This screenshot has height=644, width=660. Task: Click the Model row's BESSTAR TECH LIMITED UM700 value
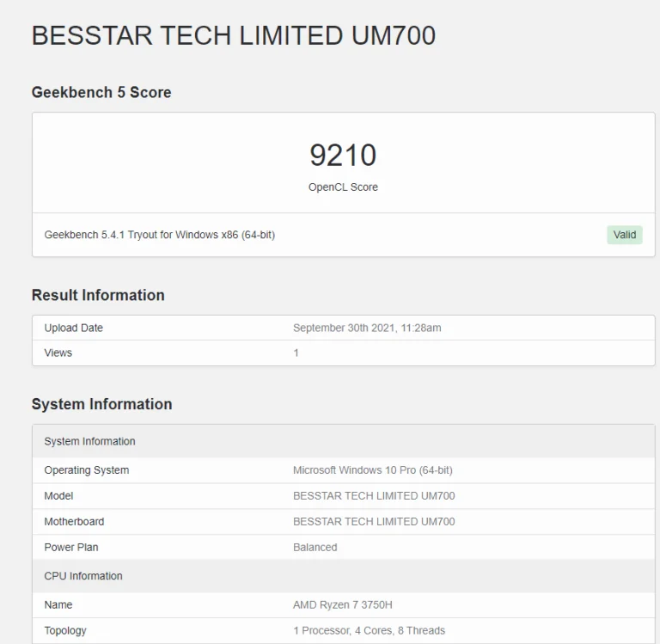[x=374, y=496]
